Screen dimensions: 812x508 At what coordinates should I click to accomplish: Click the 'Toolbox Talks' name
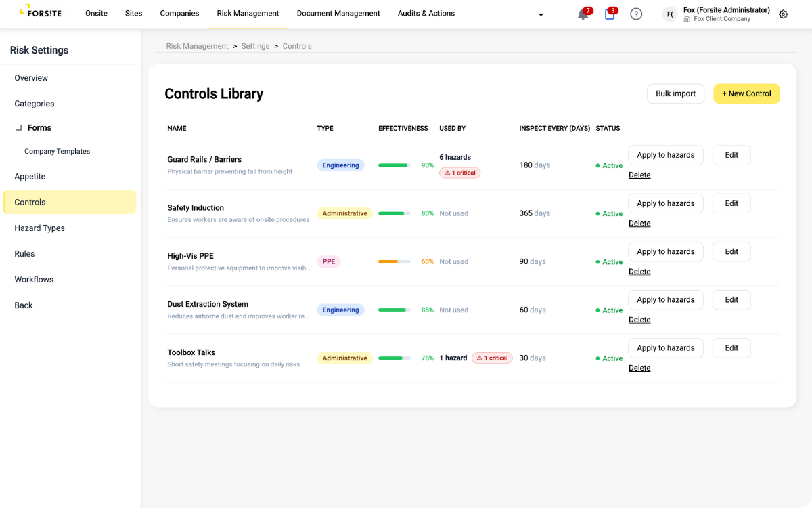(191, 352)
